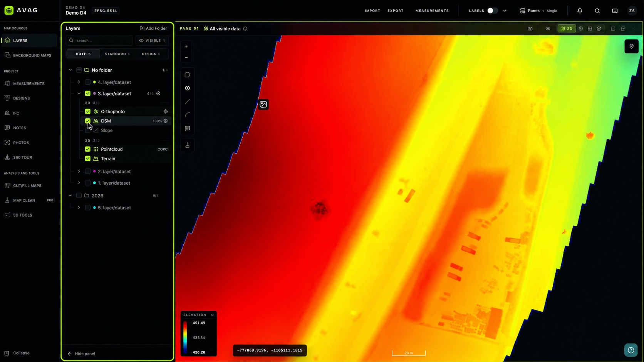
Task: Select the arc curve tool
Action: [x=187, y=115]
